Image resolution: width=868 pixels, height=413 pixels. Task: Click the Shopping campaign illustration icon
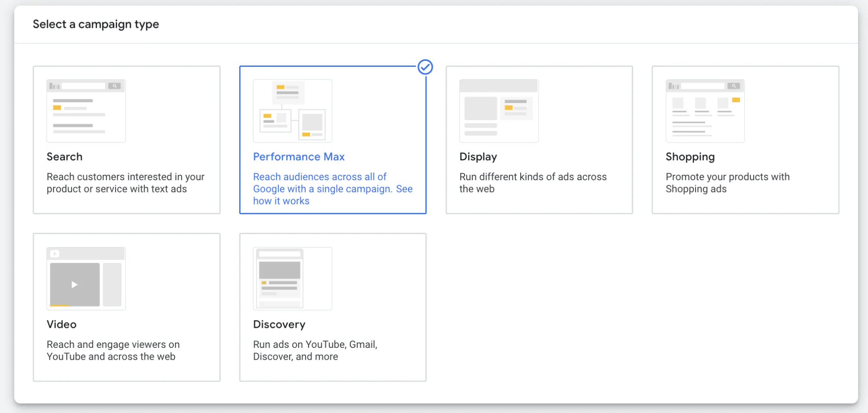(x=705, y=111)
